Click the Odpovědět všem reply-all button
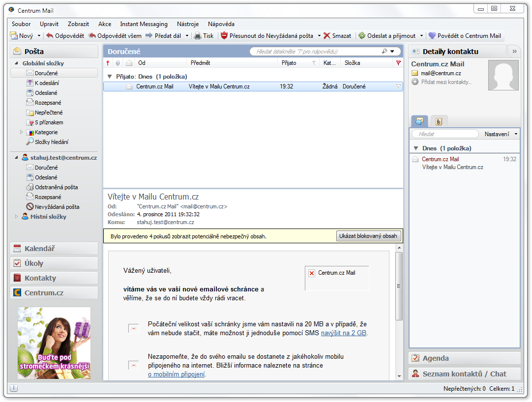 [115, 35]
